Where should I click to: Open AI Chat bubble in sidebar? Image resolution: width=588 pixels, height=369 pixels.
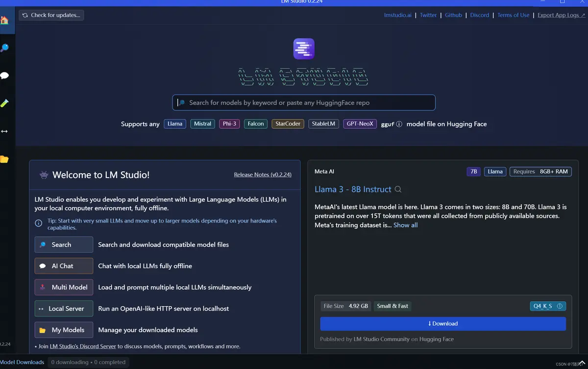[x=4, y=75]
